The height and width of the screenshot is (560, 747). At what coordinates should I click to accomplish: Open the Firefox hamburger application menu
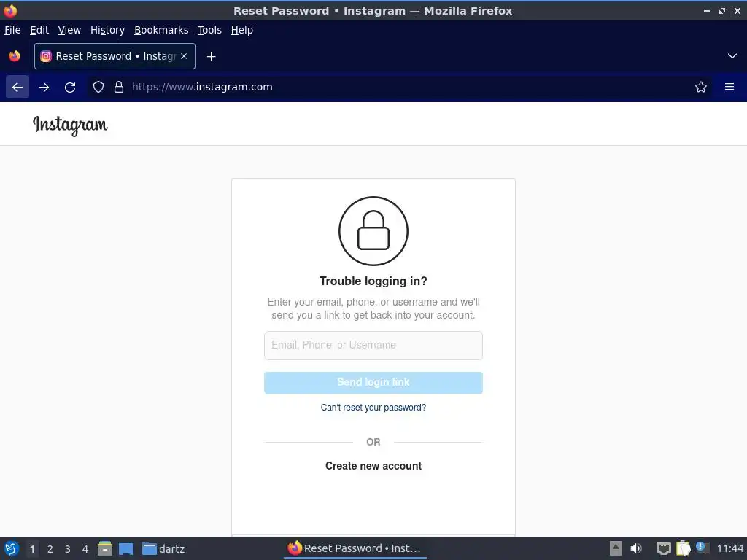[x=729, y=87]
